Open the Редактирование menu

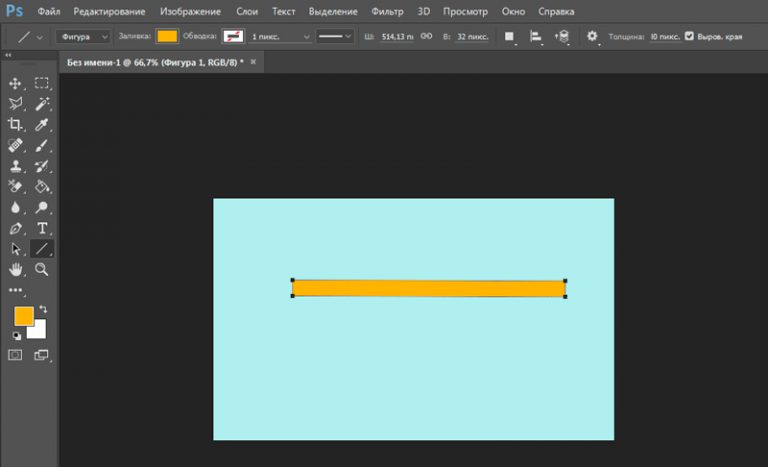[x=109, y=11]
